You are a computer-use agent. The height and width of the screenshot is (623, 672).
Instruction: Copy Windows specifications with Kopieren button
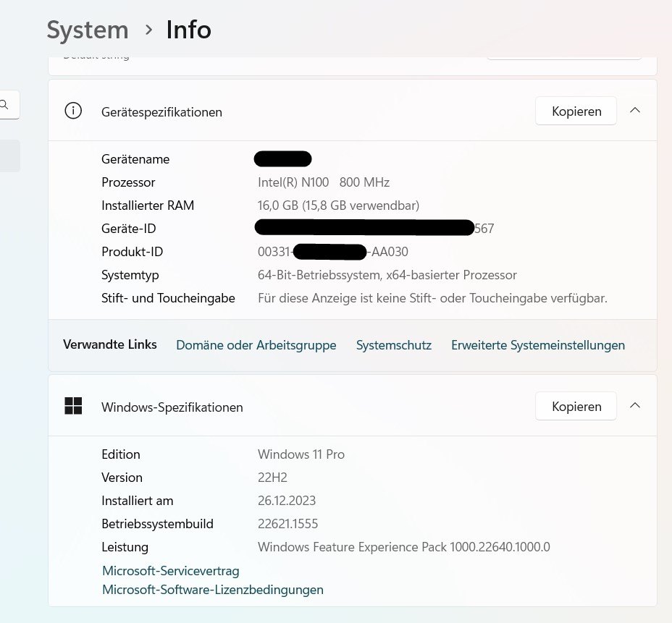click(576, 406)
